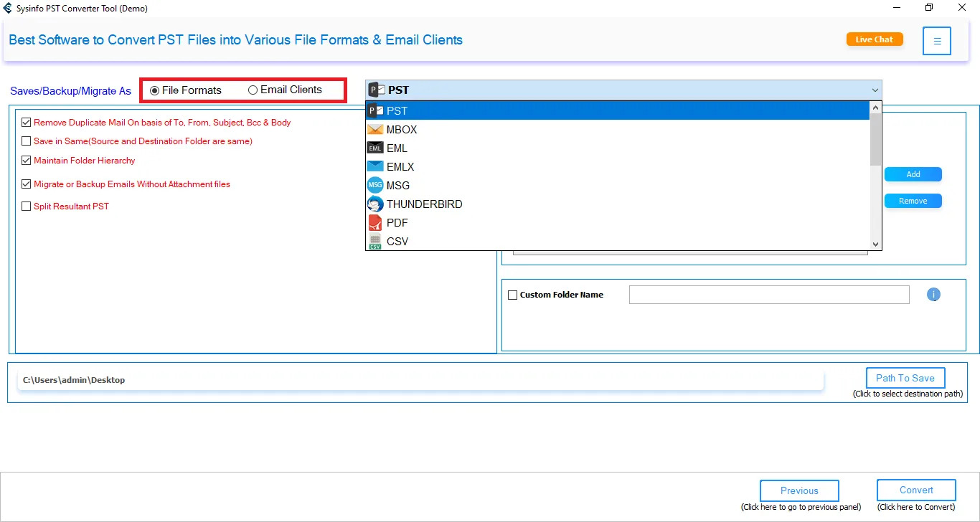Screen dimensions: 980x522
Task: Select the MSG format icon
Action: tap(374, 185)
